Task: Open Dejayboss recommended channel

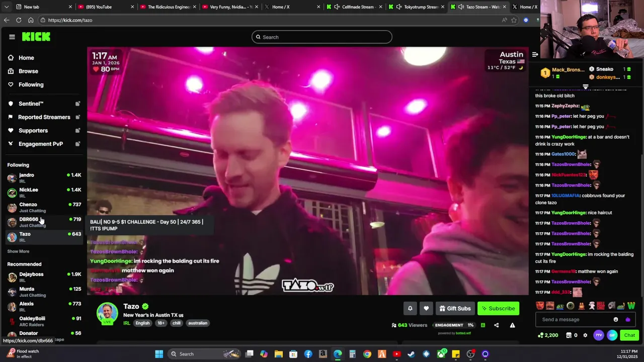Action: click(x=44, y=277)
